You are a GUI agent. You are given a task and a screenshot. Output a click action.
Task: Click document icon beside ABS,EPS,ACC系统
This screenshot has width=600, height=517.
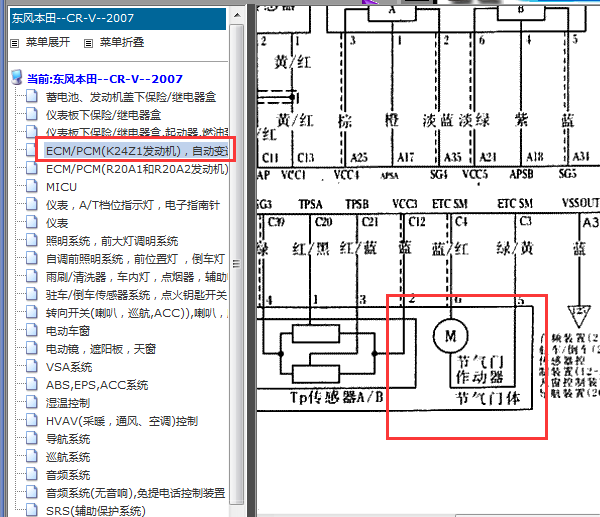[32, 384]
